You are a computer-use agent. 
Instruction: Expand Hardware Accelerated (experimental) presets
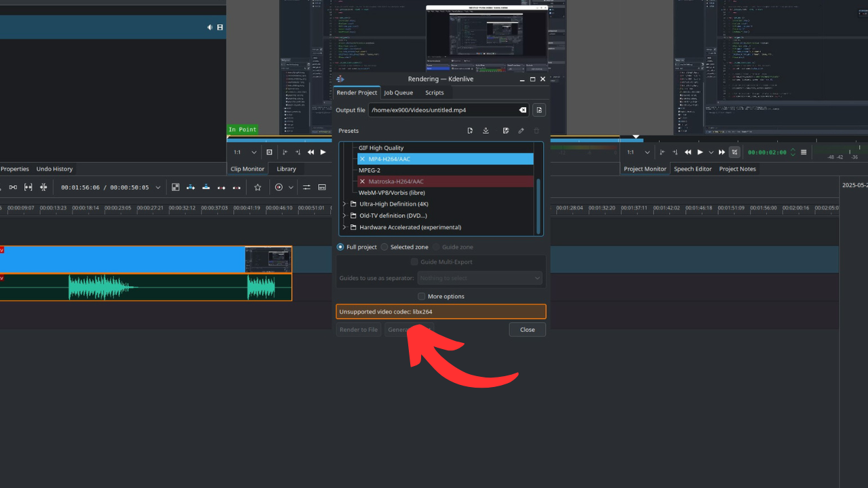[x=344, y=227]
